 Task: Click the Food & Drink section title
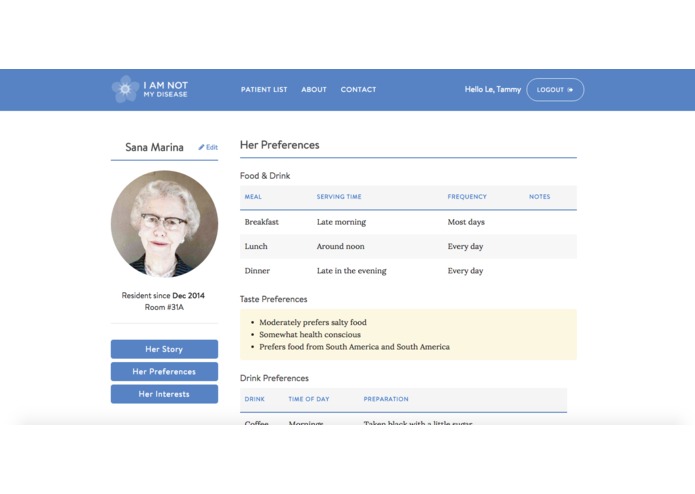(265, 175)
